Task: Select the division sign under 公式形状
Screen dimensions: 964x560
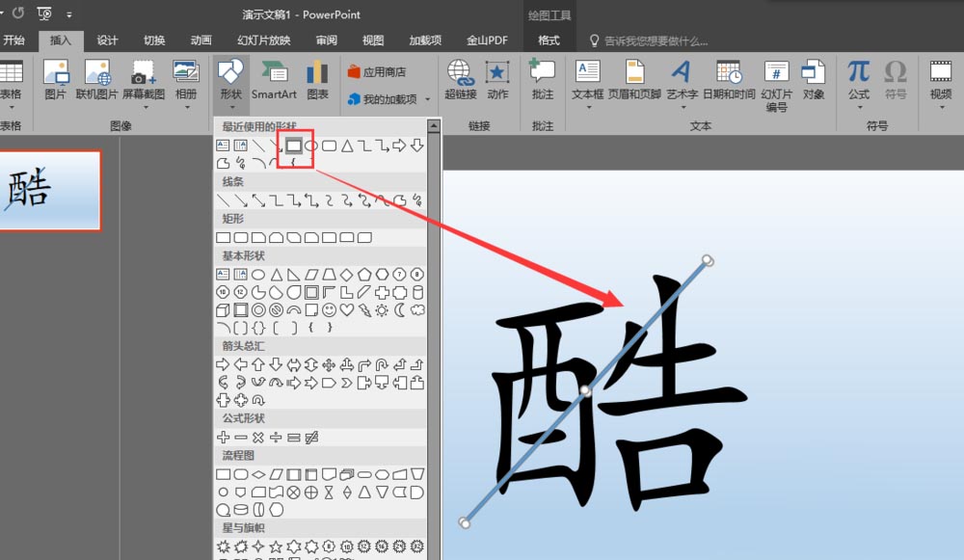Action: (276, 437)
